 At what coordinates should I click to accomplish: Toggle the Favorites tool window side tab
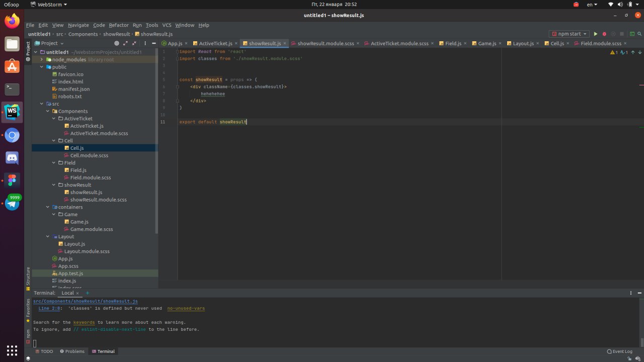pyautogui.click(x=28, y=310)
